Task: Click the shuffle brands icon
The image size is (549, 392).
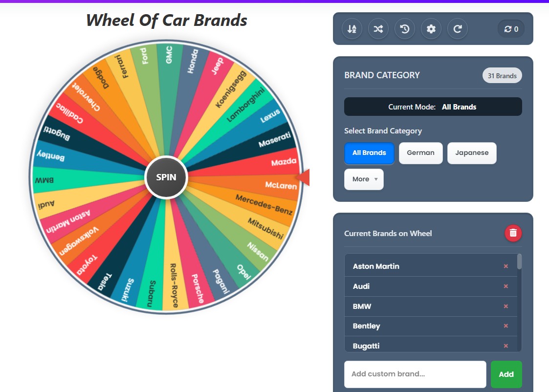Action: tap(378, 29)
